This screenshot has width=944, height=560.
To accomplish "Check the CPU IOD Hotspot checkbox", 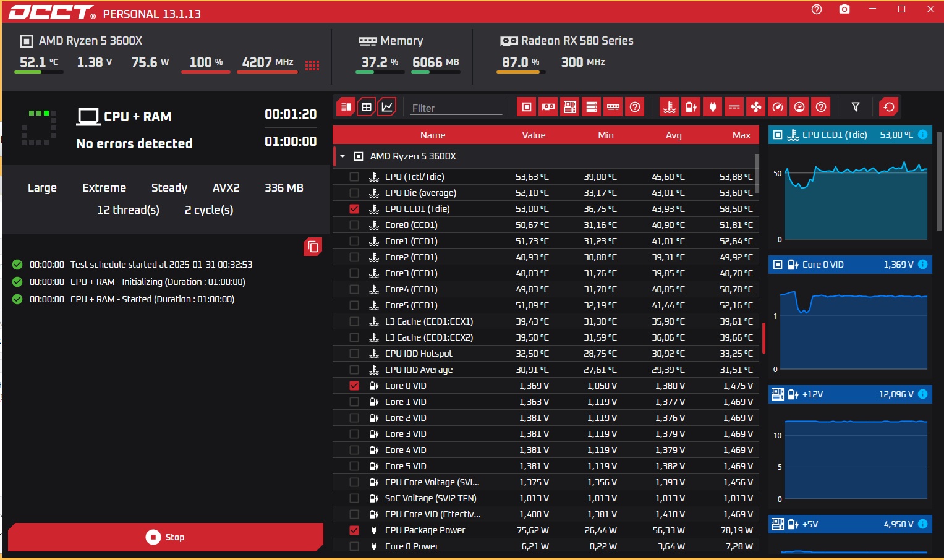I will (x=354, y=354).
